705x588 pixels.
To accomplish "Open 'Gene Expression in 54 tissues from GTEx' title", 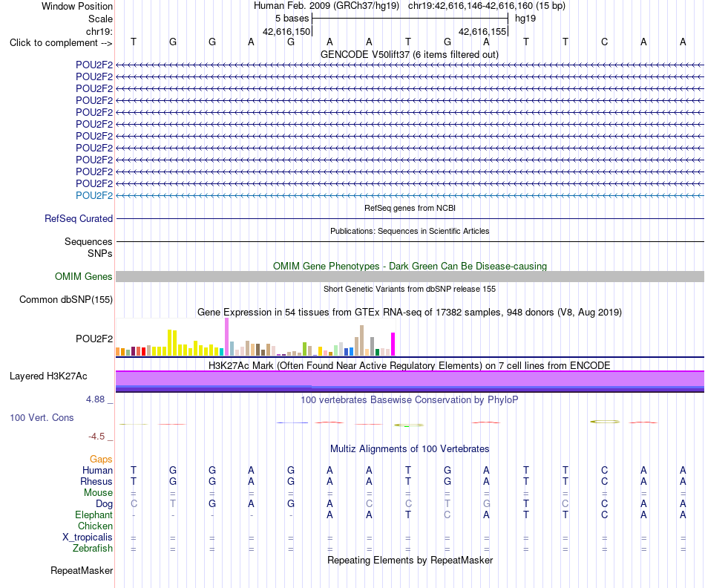I will coord(410,313).
